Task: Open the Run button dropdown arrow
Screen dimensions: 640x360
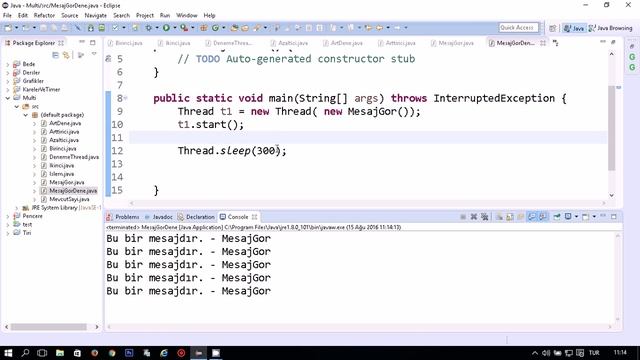Action: pos(175,28)
